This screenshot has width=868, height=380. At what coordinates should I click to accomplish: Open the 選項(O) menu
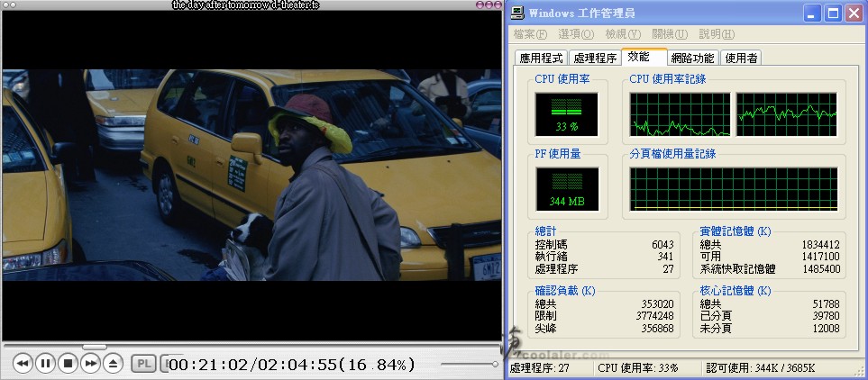[576, 34]
